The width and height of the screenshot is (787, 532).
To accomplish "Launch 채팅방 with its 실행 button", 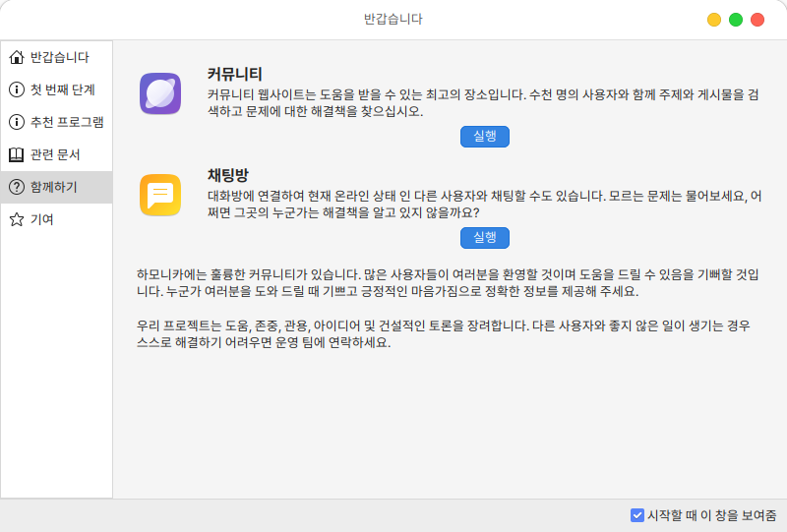I will [x=485, y=238].
